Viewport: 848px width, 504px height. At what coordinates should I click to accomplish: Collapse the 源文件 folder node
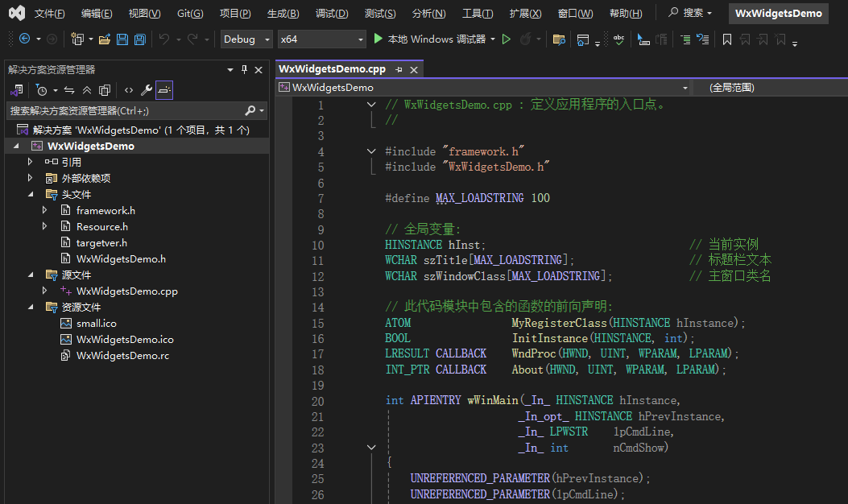31,275
